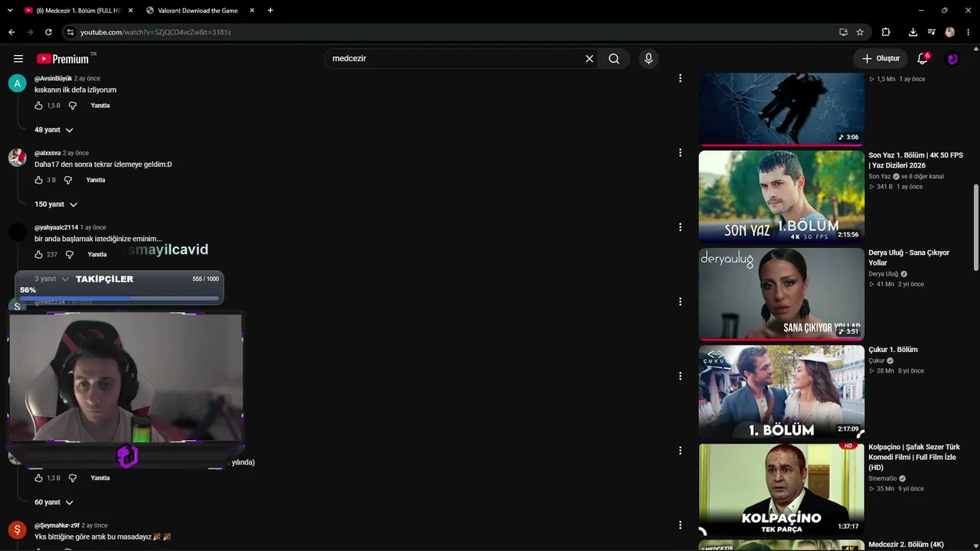980x551 pixels.
Task: Click Yanıtla above the 60 yanıt row
Action: (x=100, y=478)
